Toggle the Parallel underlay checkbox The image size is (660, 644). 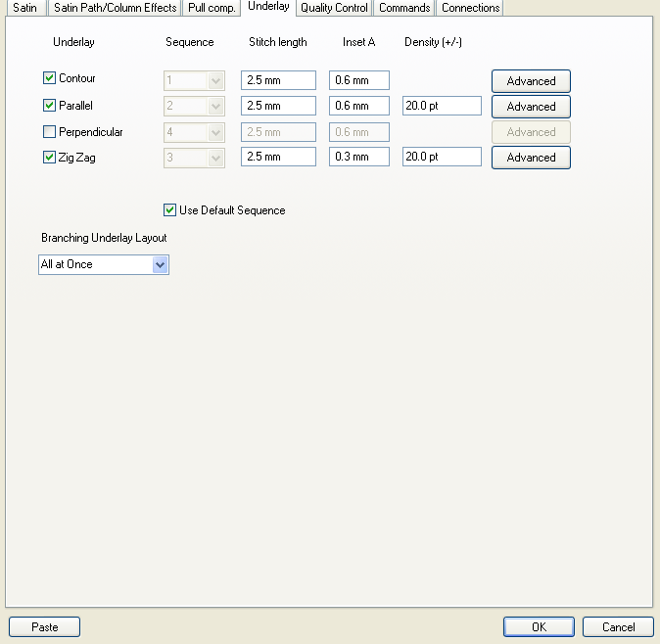50,106
